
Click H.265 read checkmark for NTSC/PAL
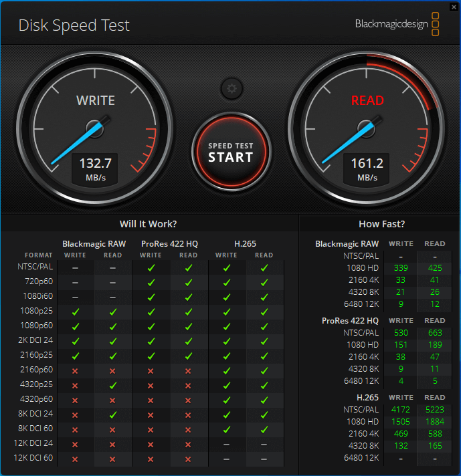coord(264,267)
